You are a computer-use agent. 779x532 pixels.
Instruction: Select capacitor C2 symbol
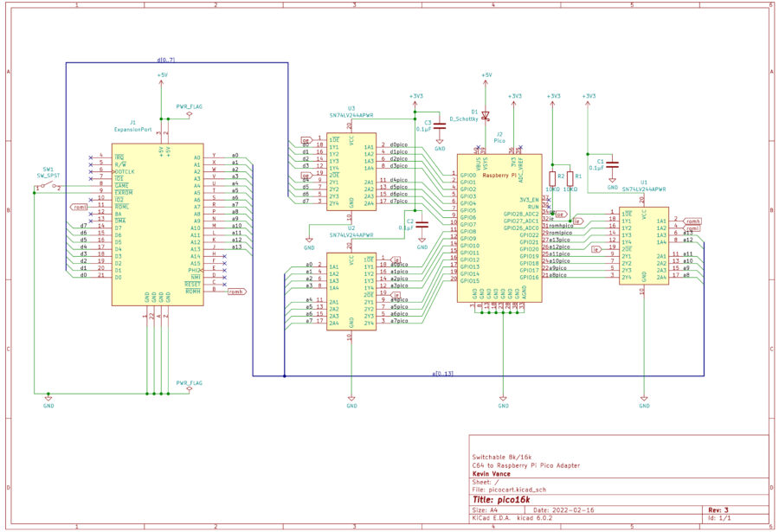[422, 225]
